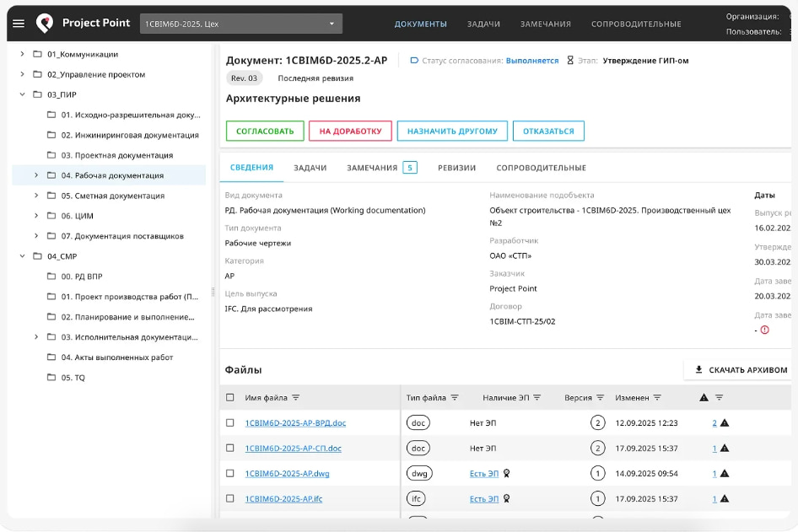Open the hamburger menu icon
Screen dimensions: 798x532
[x=19, y=24]
